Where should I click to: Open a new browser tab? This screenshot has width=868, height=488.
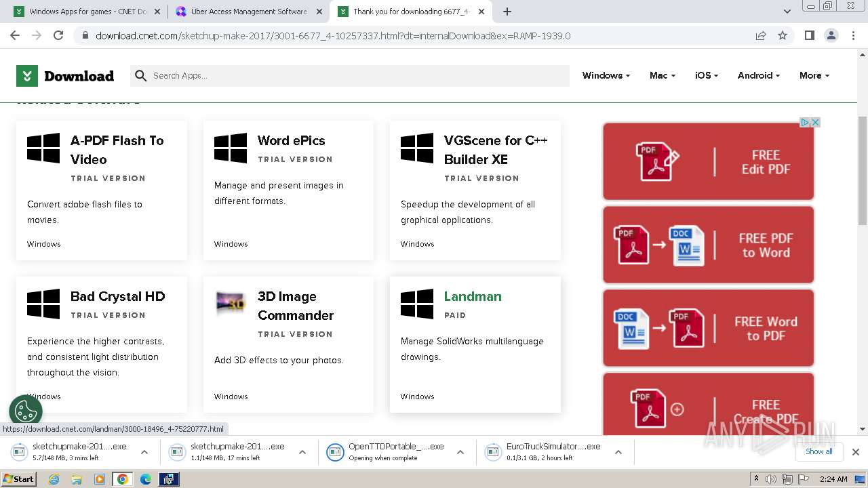point(507,12)
